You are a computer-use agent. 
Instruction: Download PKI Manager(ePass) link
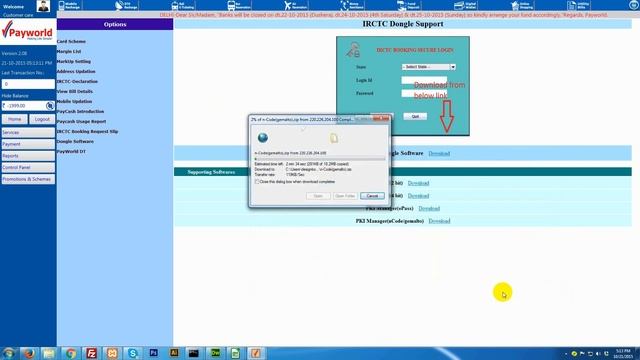pos(429,209)
